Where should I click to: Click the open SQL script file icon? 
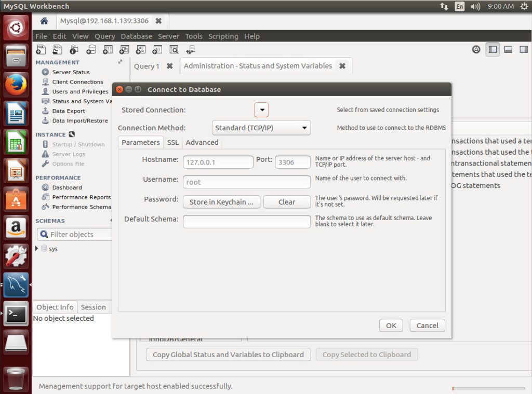click(58, 50)
